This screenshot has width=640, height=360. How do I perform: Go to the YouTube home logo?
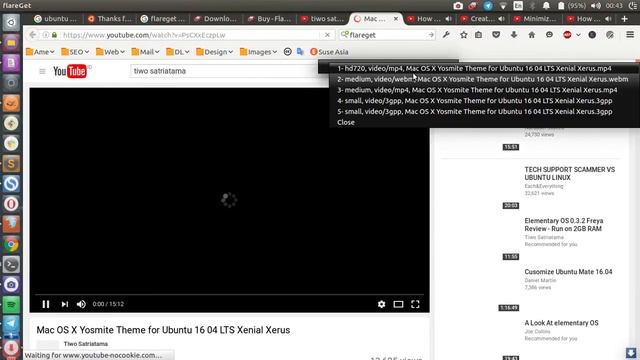coord(70,71)
